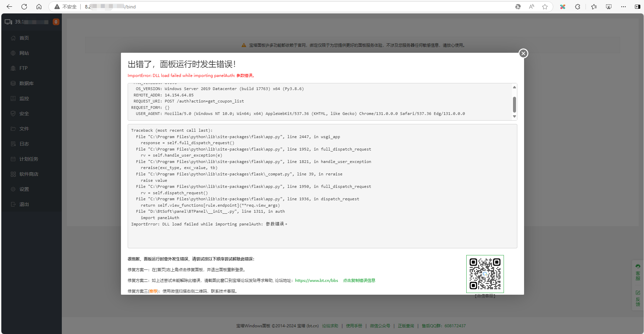Click the 微信公众号 footer link
Viewport: 644px width, 334px height.
(x=380, y=326)
